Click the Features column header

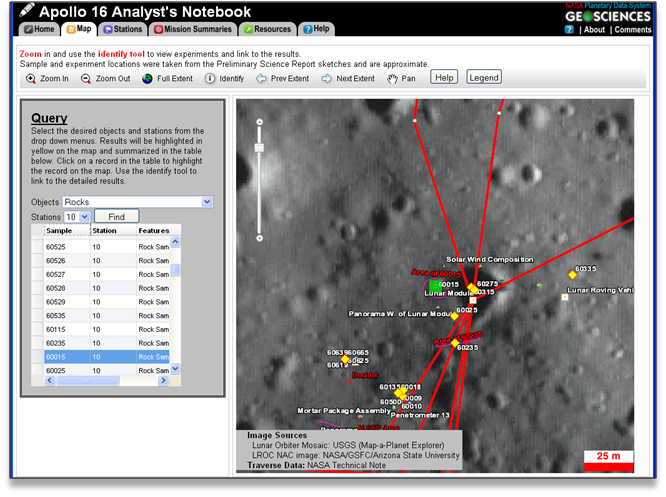(x=158, y=230)
